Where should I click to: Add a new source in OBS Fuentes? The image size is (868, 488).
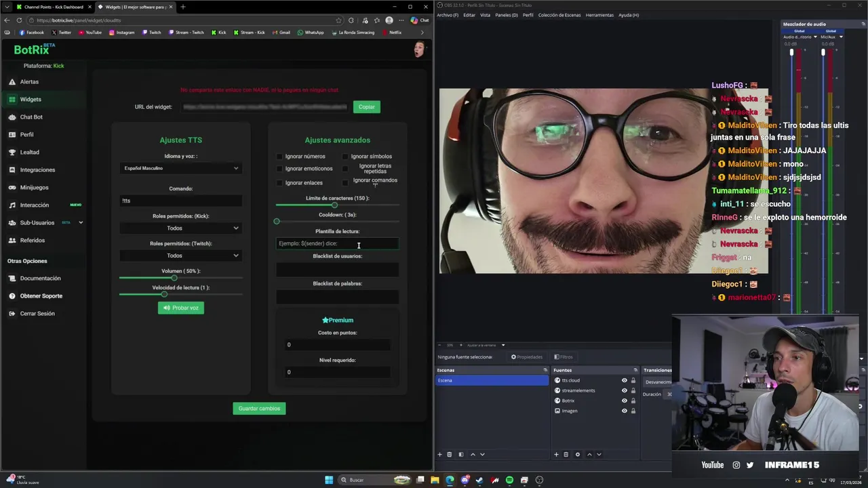556,454
